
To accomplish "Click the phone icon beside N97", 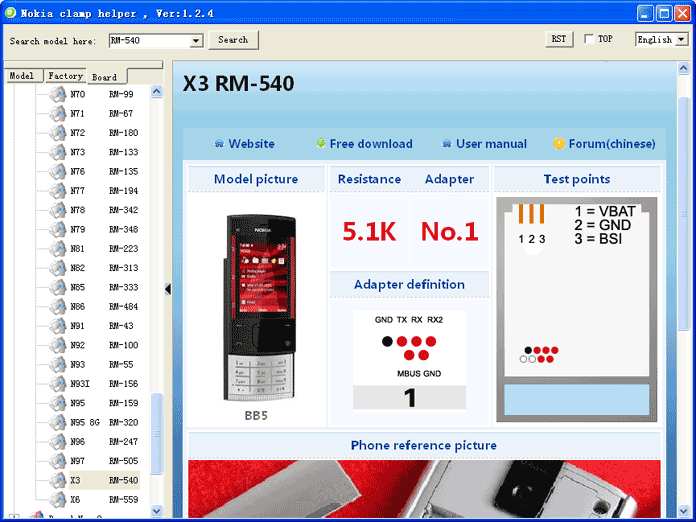I will point(58,461).
